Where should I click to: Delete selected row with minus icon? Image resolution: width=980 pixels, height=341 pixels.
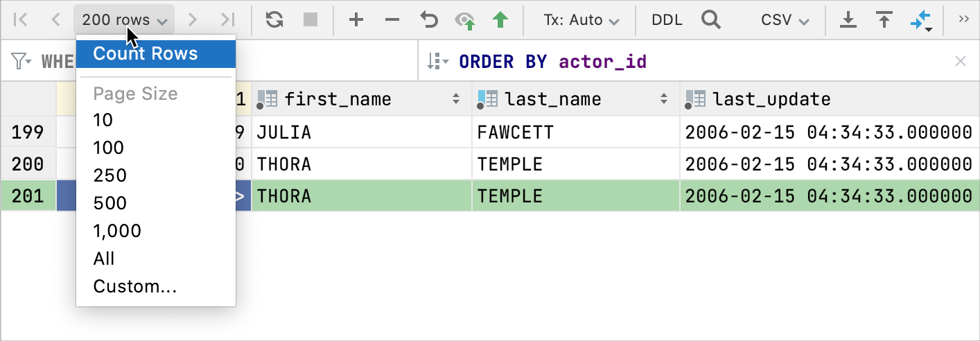[x=392, y=19]
